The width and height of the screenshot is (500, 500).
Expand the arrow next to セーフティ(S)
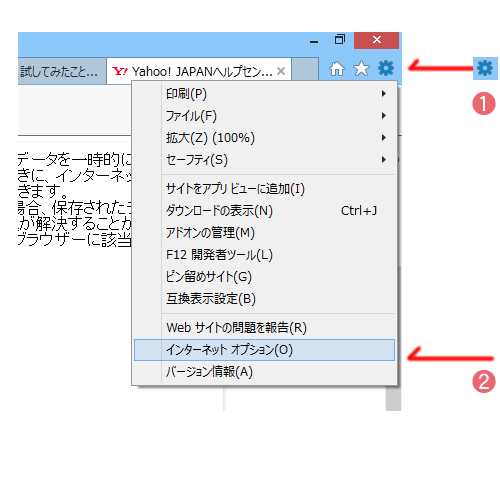(x=384, y=160)
